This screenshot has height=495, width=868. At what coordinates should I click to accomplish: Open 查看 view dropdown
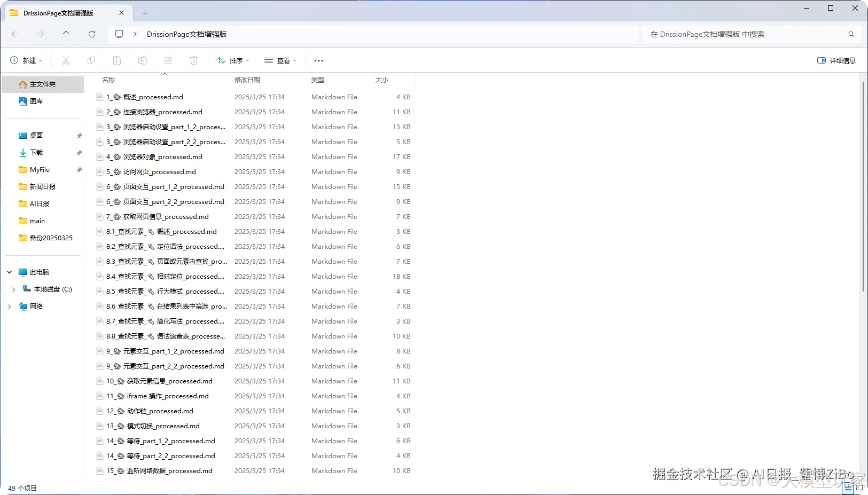coord(280,60)
